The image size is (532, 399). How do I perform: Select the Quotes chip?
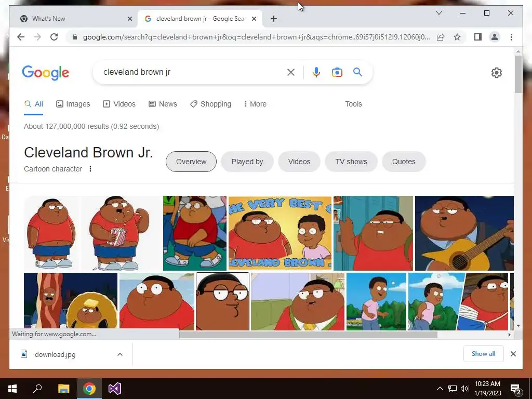coord(404,162)
